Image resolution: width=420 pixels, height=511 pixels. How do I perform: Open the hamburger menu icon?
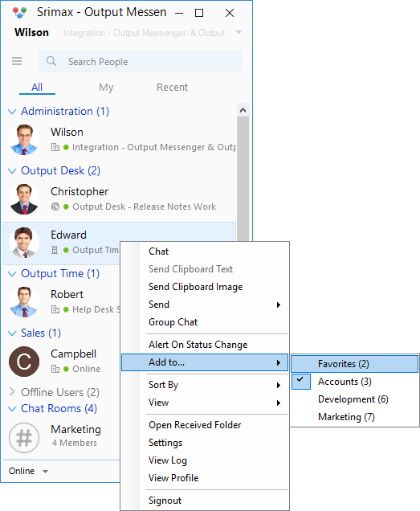[x=17, y=61]
